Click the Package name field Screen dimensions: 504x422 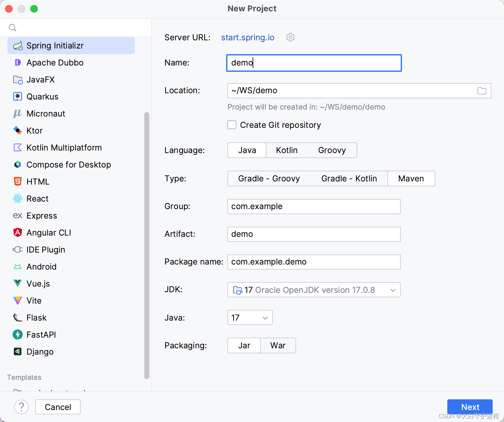[314, 262]
